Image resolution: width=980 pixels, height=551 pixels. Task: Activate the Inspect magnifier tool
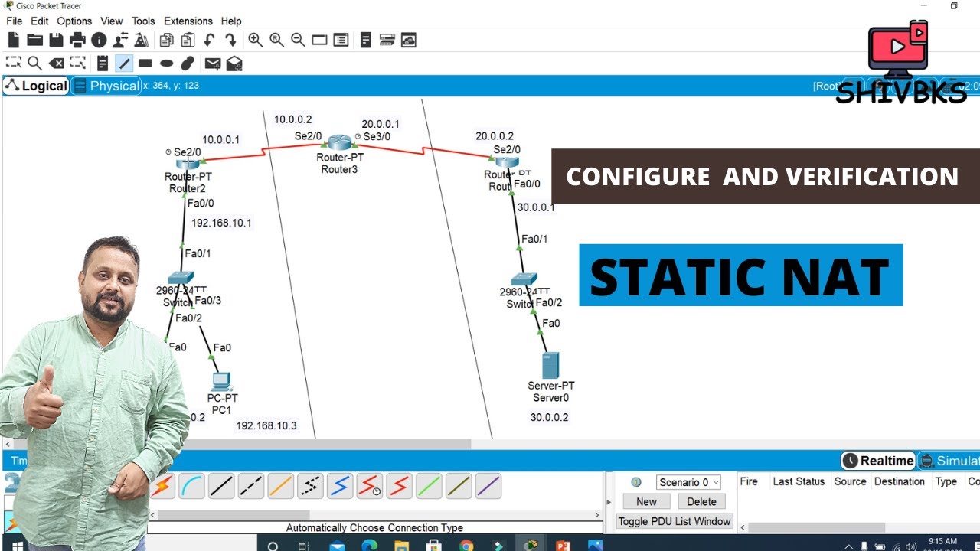(x=34, y=64)
